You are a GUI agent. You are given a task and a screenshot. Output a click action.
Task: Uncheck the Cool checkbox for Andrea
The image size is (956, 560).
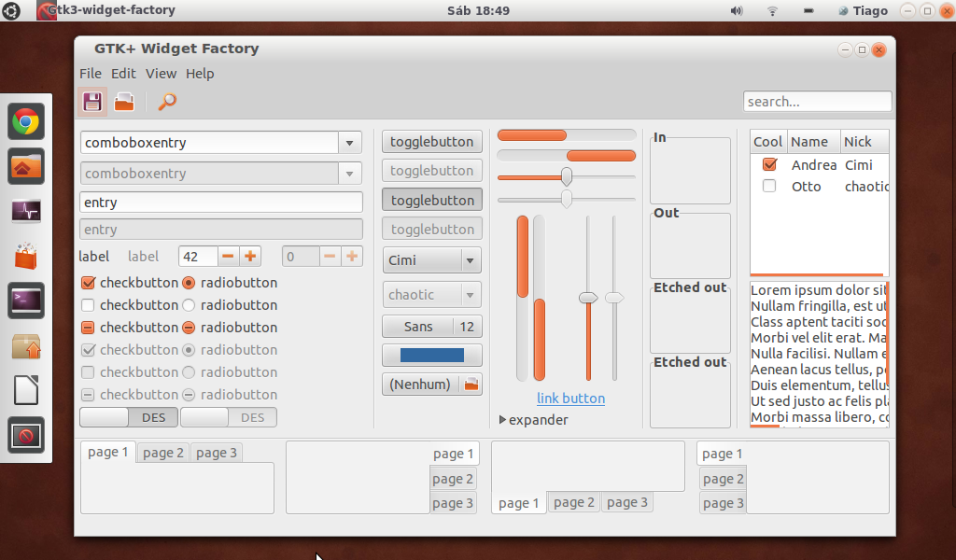point(769,164)
